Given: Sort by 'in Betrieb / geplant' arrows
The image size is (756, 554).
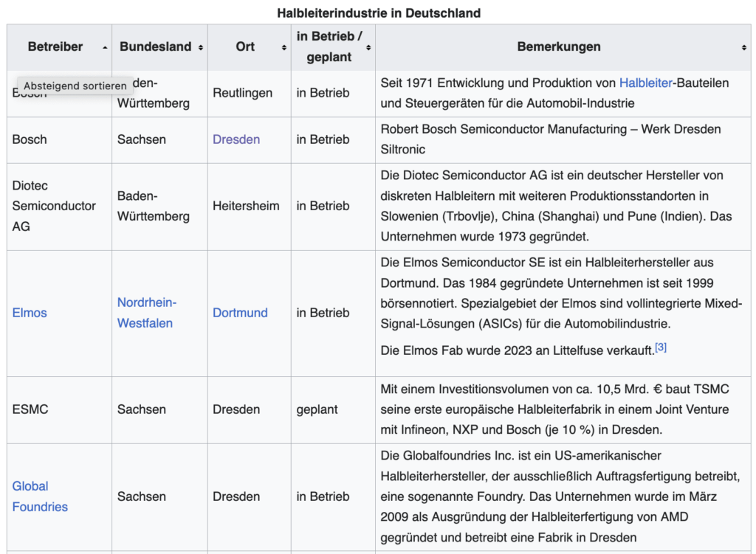Looking at the screenshot, I should click(368, 47).
